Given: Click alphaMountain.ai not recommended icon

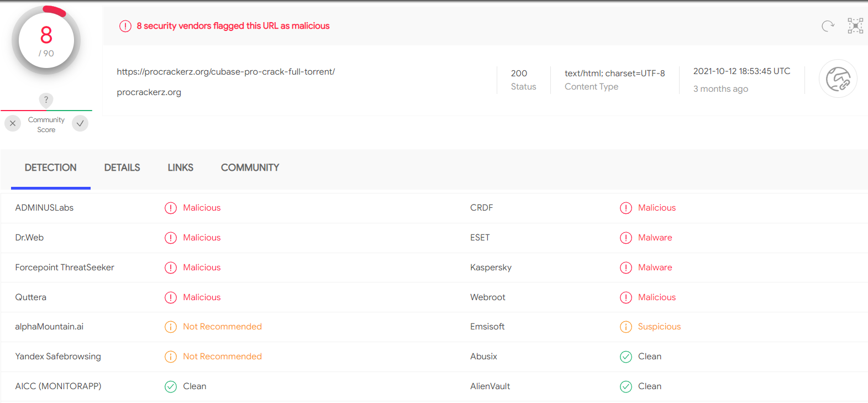Looking at the screenshot, I should click(x=171, y=327).
